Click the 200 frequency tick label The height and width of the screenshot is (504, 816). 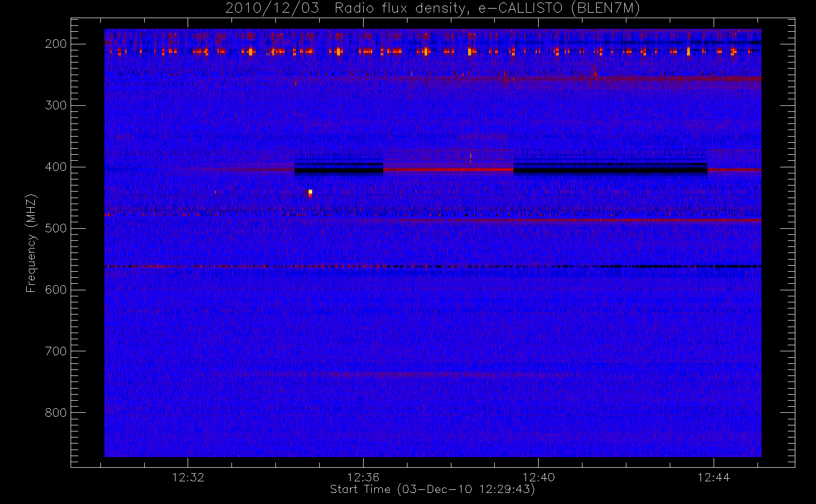55,44
